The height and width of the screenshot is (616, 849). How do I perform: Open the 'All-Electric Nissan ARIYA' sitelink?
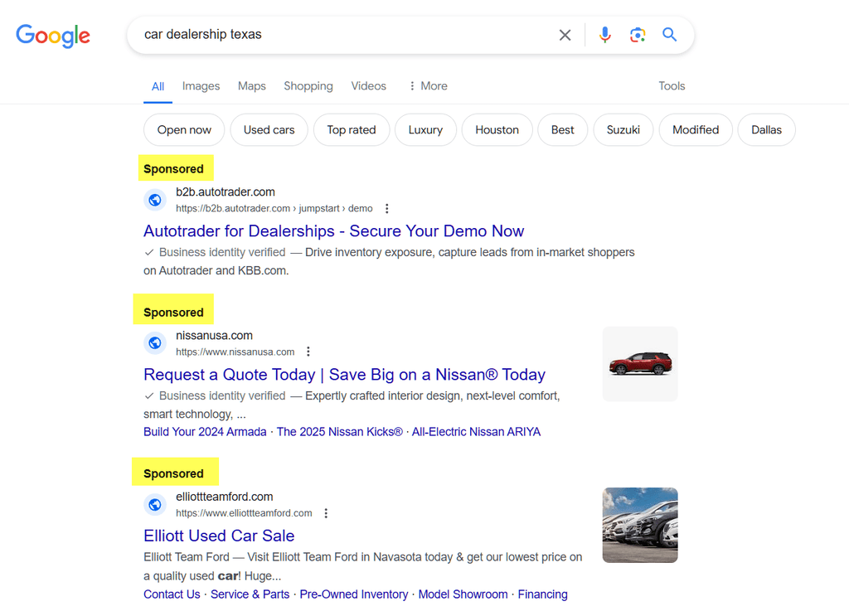476,432
